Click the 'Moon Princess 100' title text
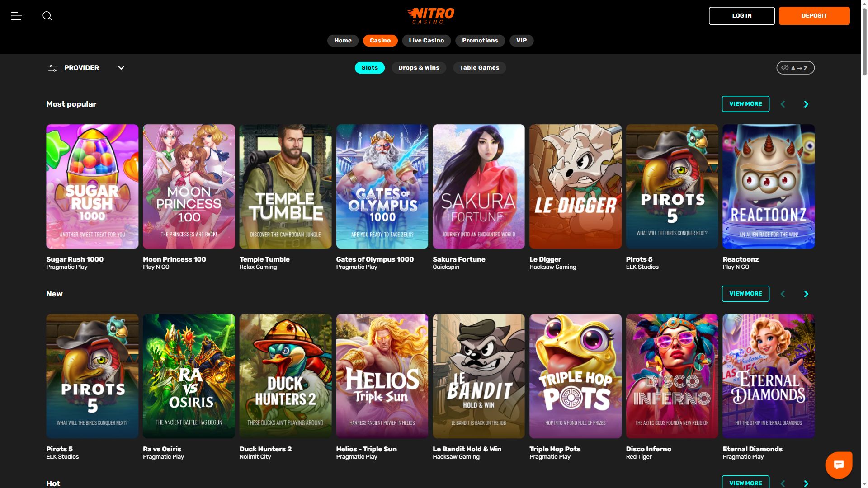The width and height of the screenshot is (868, 488). 175,259
